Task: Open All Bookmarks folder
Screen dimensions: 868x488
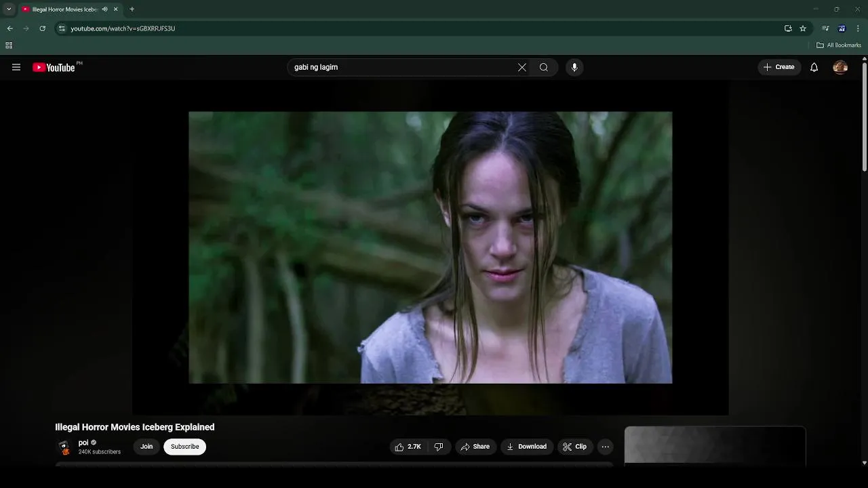Action: tap(839, 45)
